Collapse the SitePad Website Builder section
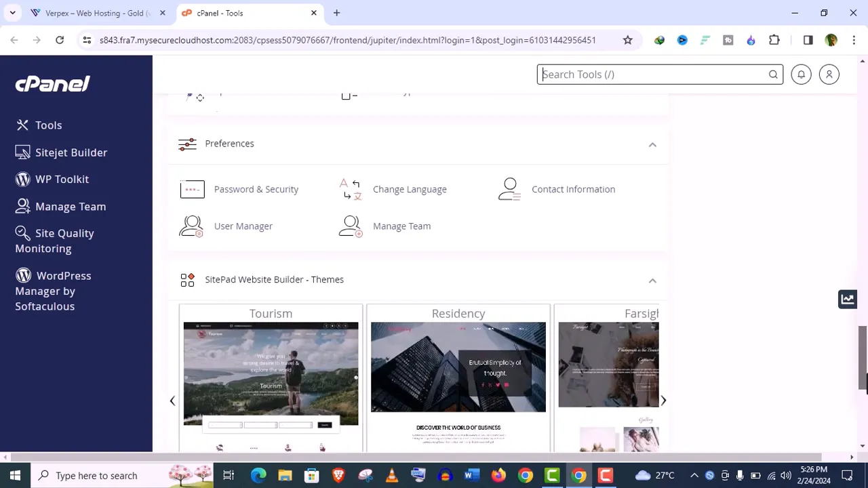 point(652,281)
